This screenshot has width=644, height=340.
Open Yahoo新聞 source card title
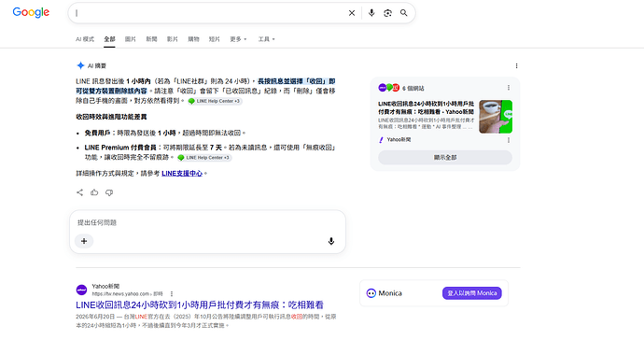click(426, 107)
